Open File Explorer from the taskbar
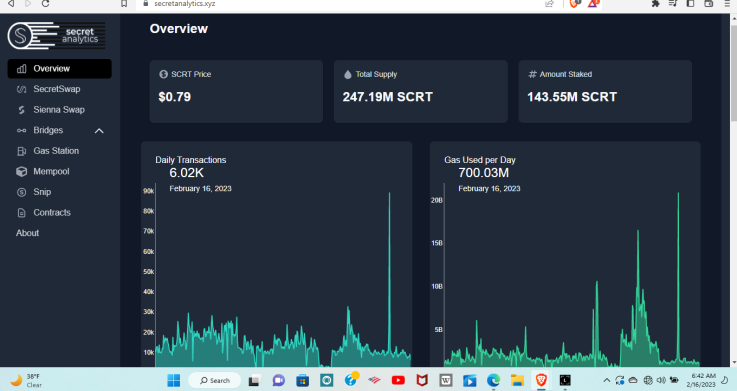Screen dimensions: 737x391 [x=517, y=380]
